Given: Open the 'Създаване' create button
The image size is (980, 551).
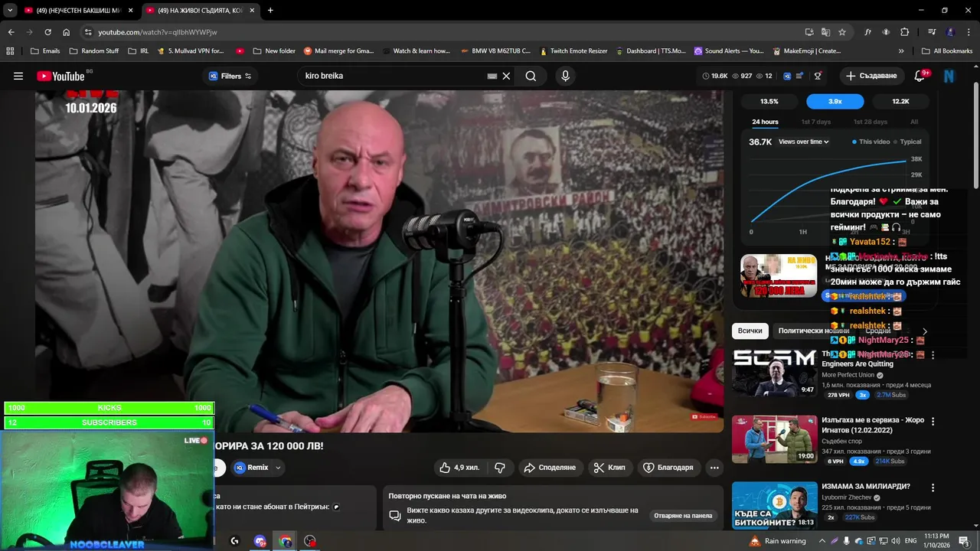Looking at the screenshot, I should [x=871, y=76].
